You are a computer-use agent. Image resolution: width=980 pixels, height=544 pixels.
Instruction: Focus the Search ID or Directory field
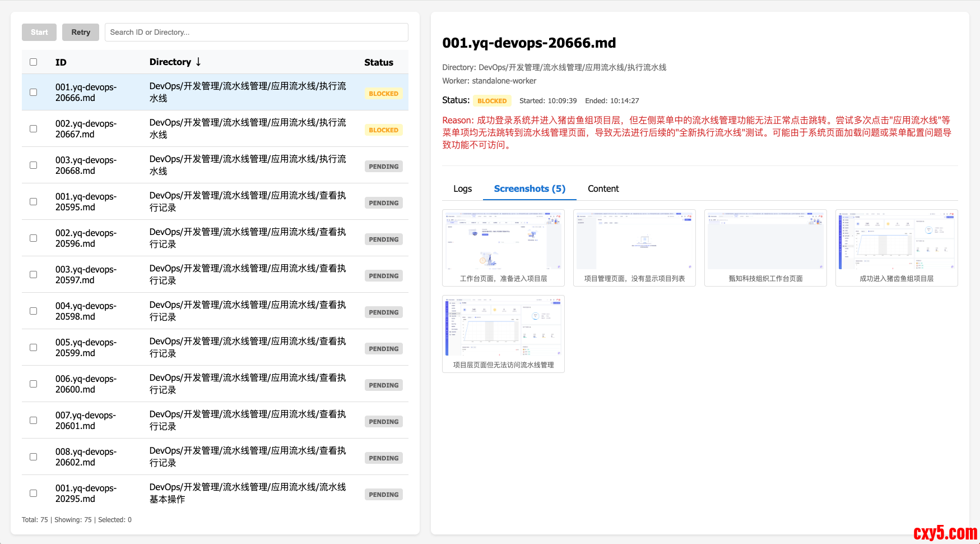(256, 32)
